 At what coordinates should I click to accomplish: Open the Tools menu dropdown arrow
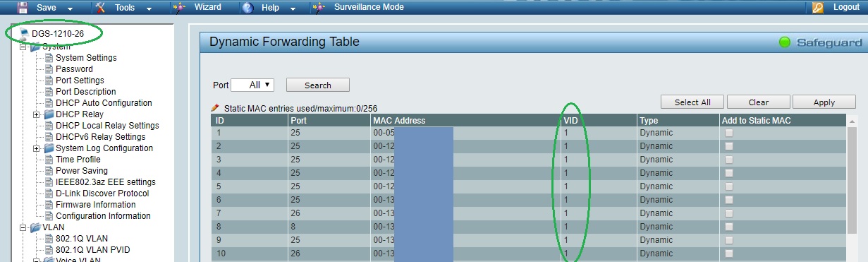click(148, 9)
